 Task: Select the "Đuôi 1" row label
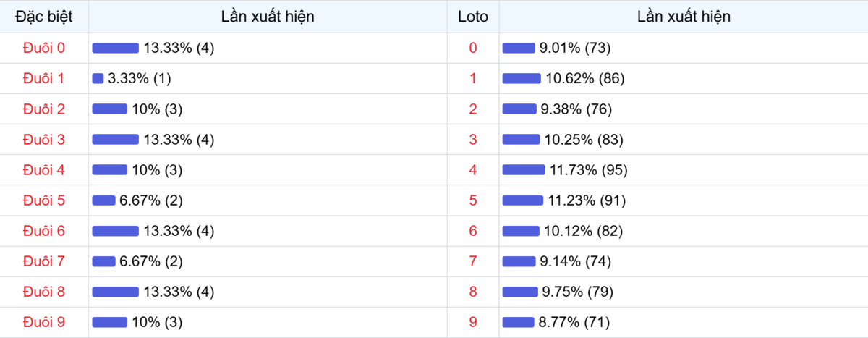pos(43,78)
